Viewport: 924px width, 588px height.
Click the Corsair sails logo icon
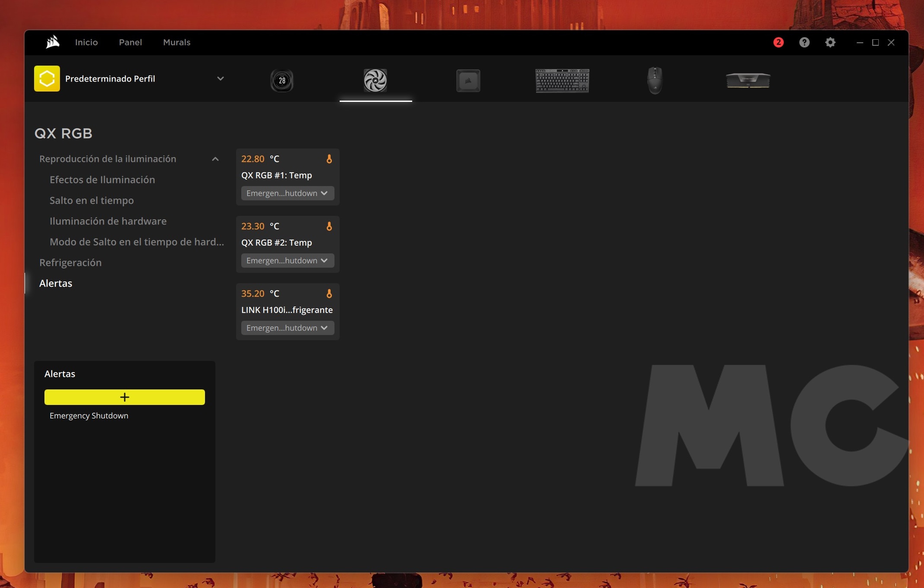[x=53, y=42]
